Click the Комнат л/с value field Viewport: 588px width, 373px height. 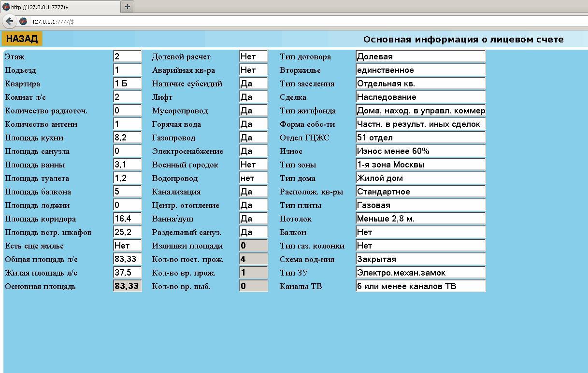coord(128,97)
